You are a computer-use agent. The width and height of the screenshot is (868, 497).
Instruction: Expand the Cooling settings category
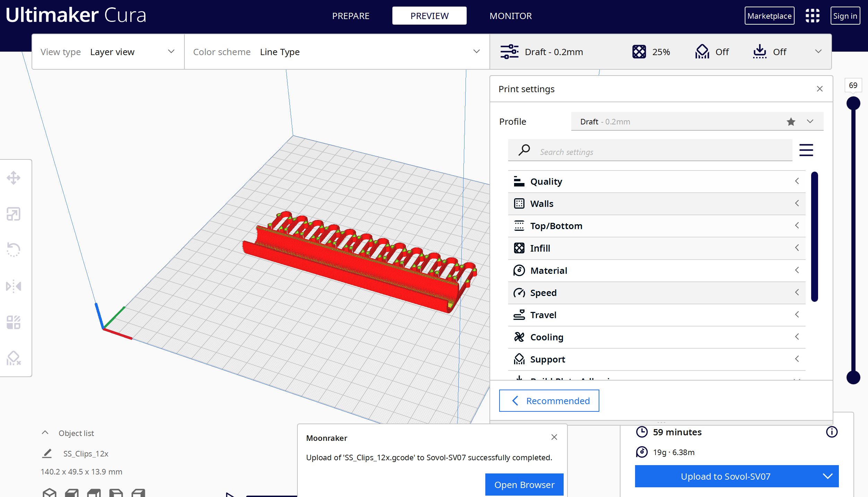tap(657, 337)
